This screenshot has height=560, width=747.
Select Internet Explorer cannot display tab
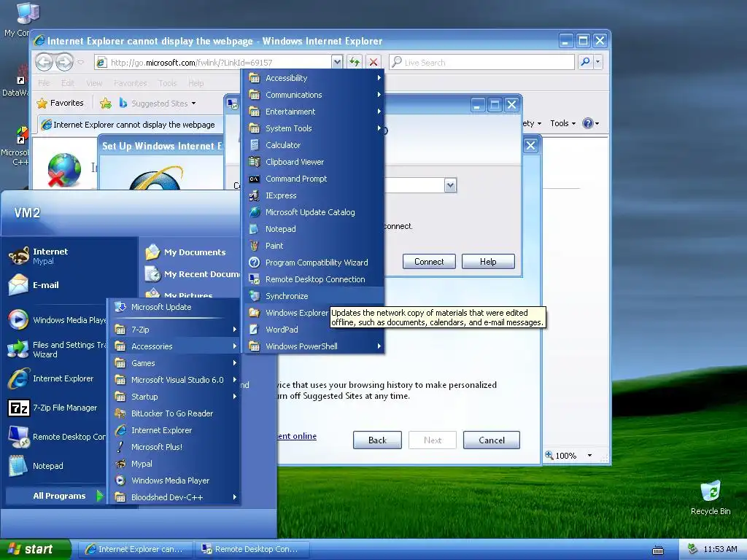pos(130,125)
